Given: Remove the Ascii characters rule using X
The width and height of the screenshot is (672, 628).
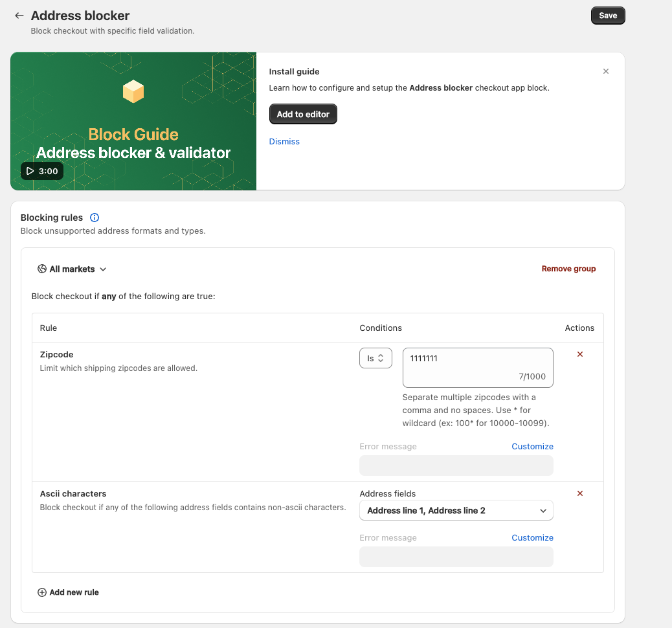Looking at the screenshot, I should 580,493.
